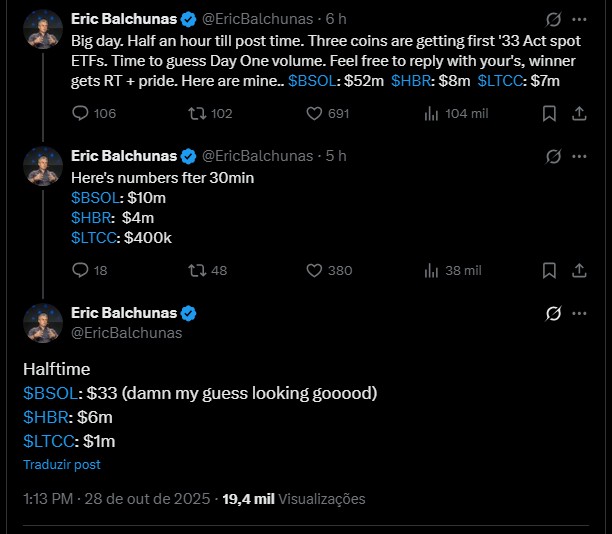Viewport: 612px width, 534px height.
Task: Like the tweet with 380 likes
Action: click(314, 270)
